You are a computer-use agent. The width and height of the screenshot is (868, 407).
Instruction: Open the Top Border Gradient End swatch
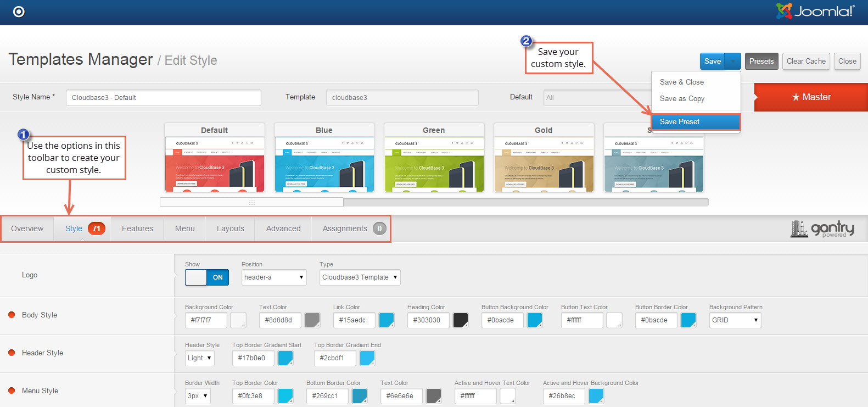(x=367, y=358)
